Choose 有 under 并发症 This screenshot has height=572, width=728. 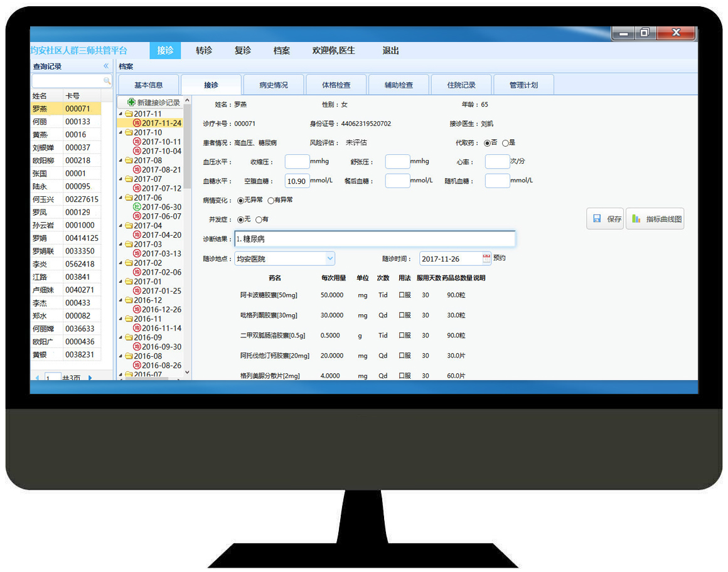pos(259,220)
